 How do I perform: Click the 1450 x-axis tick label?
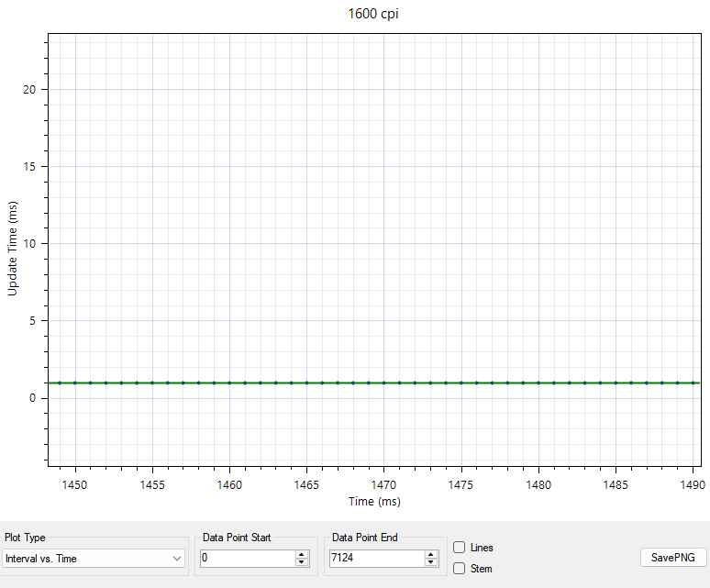pos(74,485)
